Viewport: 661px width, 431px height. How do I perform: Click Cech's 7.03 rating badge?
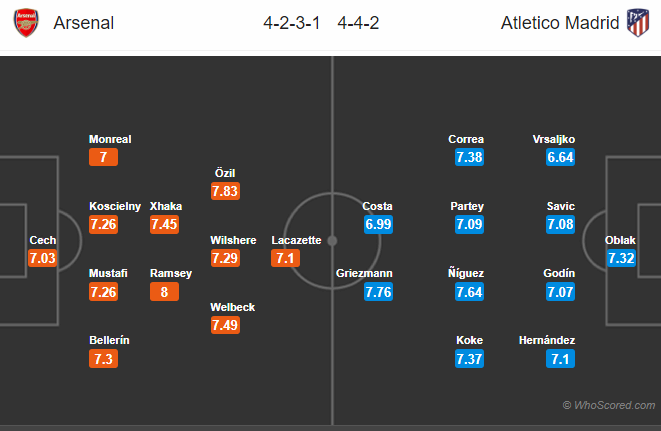(x=43, y=258)
